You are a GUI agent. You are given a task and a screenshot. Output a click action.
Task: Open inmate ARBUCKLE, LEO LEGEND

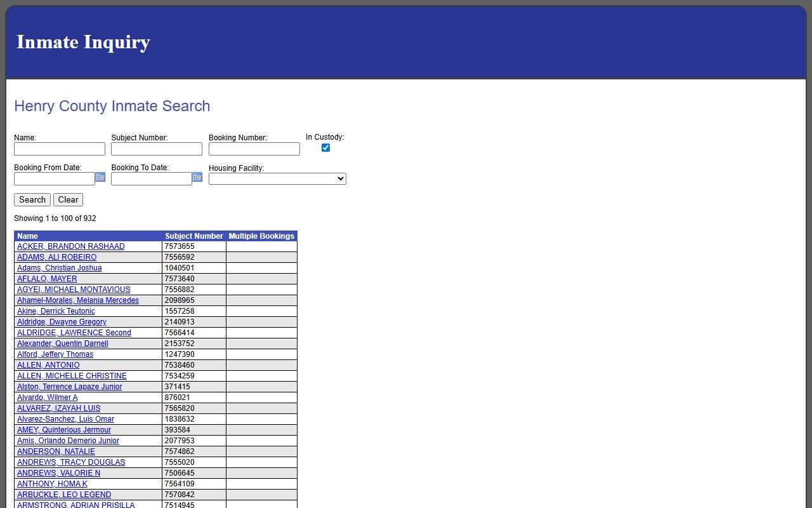pyautogui.click(x=64, y=495)
